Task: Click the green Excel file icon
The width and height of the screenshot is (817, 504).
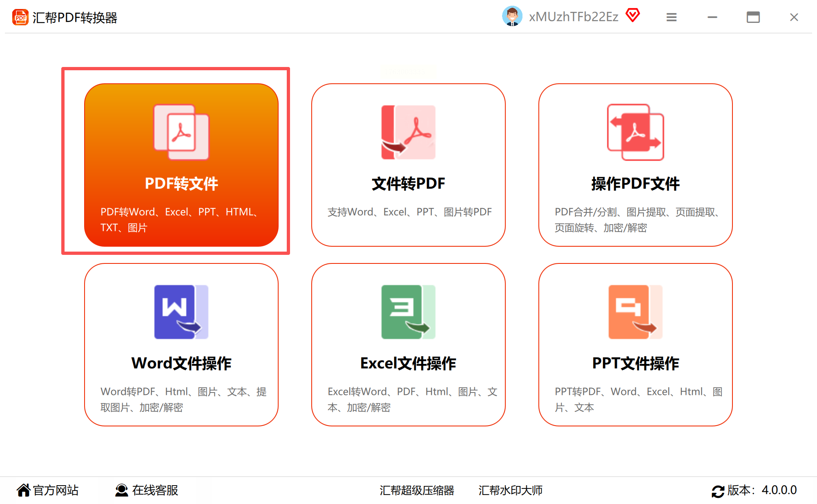Action: pyautogui.click(x=408, y=312)
